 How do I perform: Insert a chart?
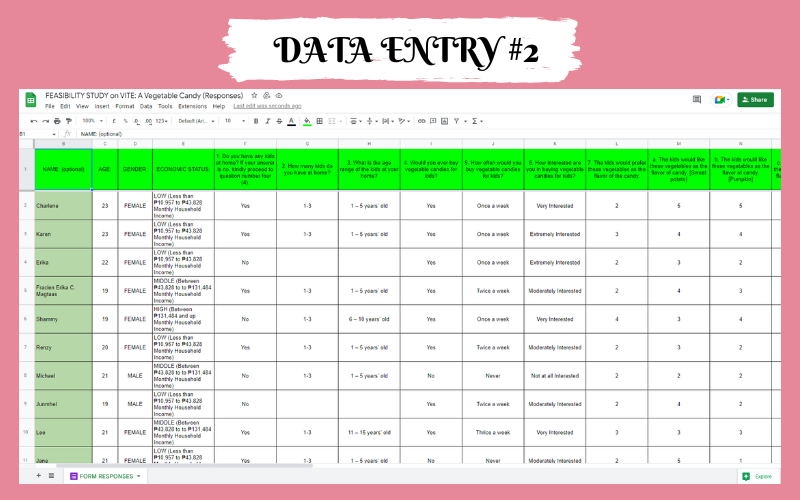(x=444, y=121)
